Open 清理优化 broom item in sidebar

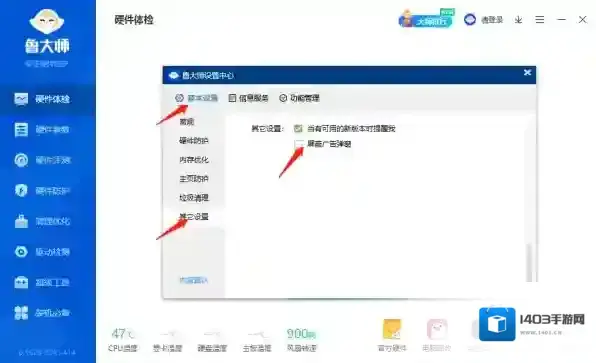coord(42,221)
